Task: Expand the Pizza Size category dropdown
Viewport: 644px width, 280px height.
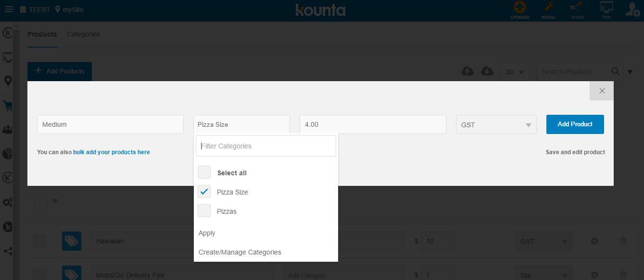Action: coord(241,124)
